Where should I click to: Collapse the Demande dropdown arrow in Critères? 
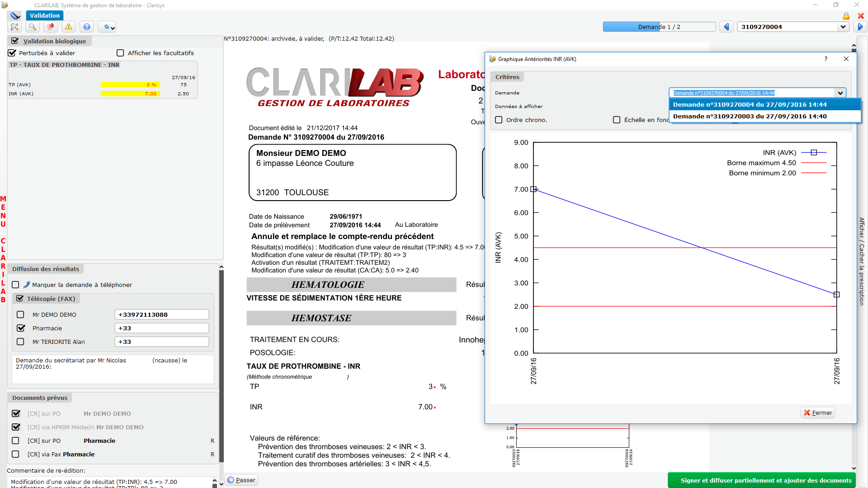tap(840, 93)
